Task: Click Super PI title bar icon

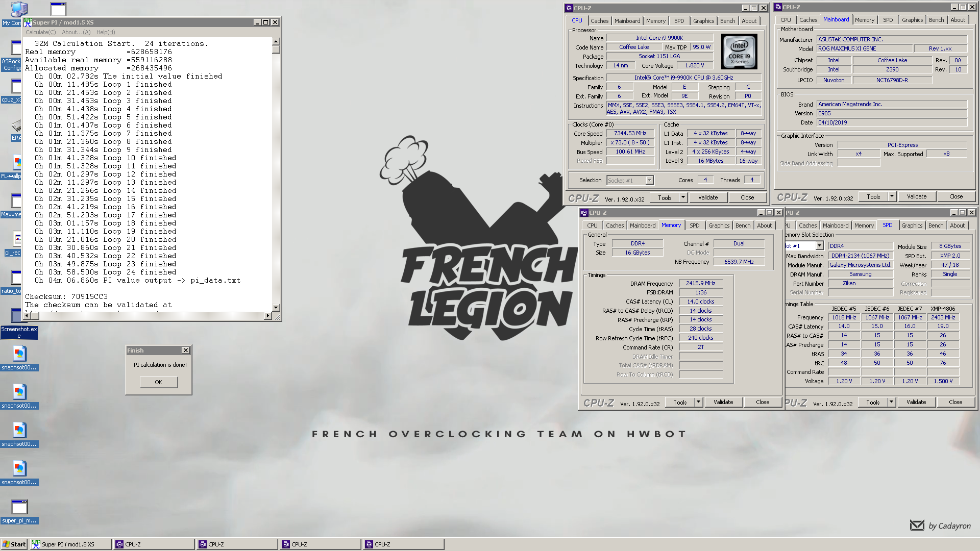Action: [x=28, y=22]
